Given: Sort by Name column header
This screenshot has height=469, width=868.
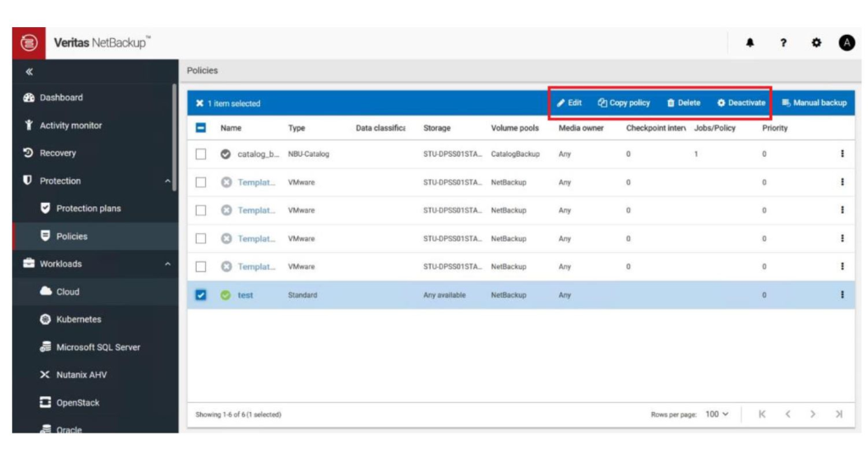Looking at the screenshot, I should pos(231,128).
